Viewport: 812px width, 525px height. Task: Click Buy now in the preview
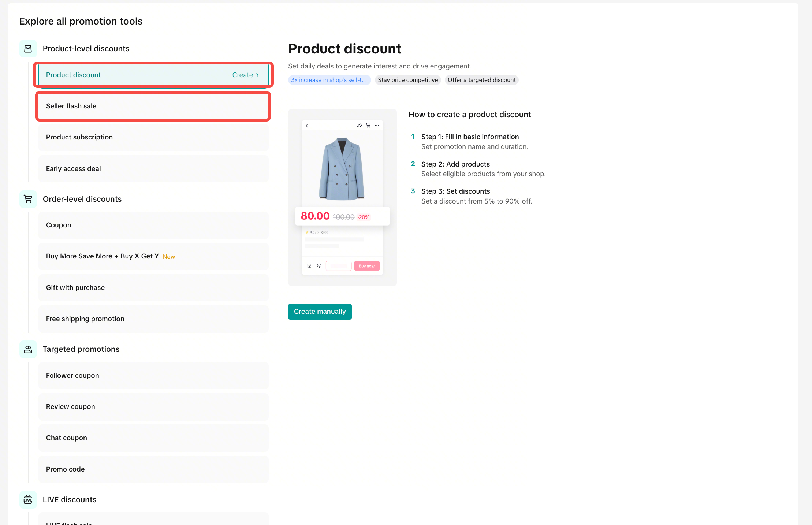coord(366,266)
